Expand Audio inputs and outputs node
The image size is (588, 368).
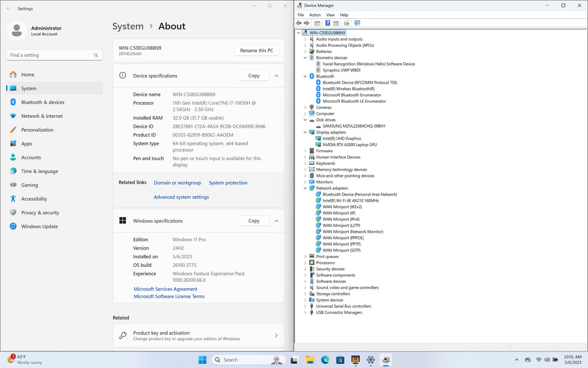(305, 39)
